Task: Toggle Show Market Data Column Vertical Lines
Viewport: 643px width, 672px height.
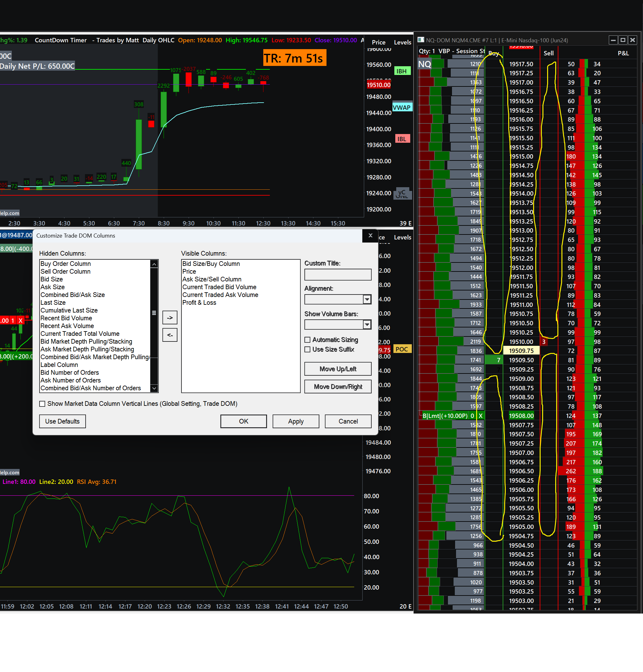Action: 42,403
